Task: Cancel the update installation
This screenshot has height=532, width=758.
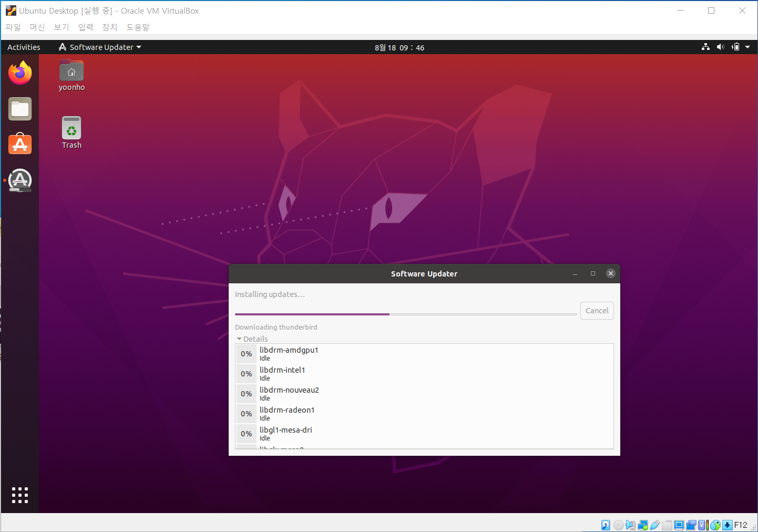Action: click(597, 311)
